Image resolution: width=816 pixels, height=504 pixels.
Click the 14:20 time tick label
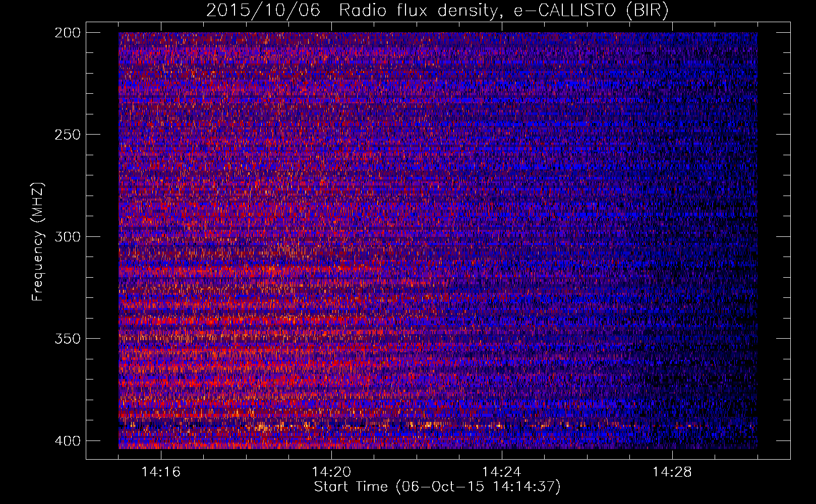point(331,472)
